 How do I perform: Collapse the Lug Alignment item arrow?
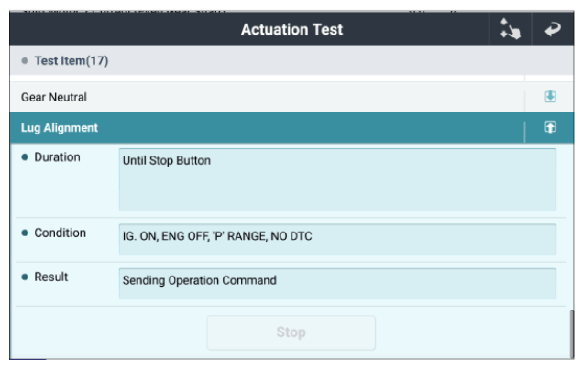(550, 127)
